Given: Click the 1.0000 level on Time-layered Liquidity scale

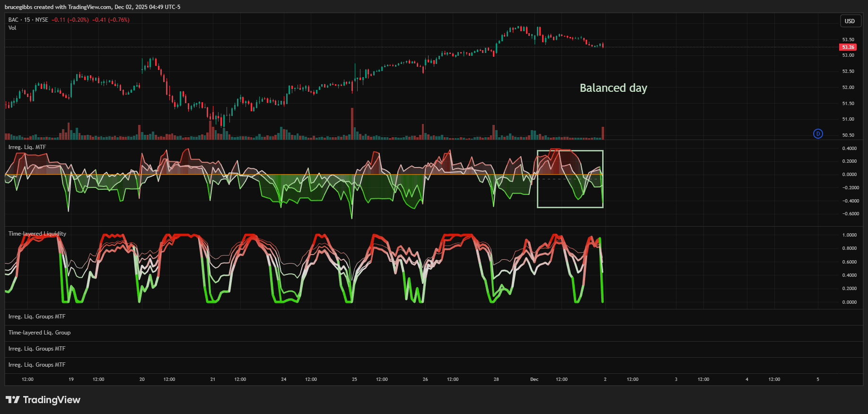Looking at the screenshot, I should point(849,235).
